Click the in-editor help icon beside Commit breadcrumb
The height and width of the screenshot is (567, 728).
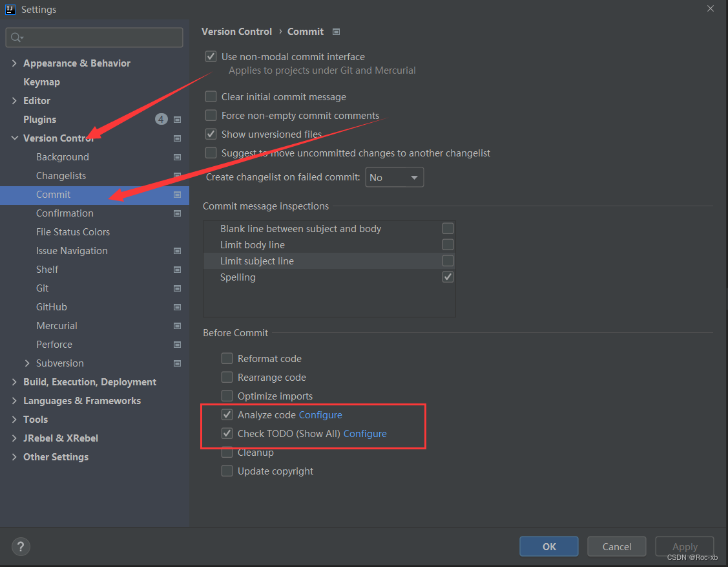point(336,31)
